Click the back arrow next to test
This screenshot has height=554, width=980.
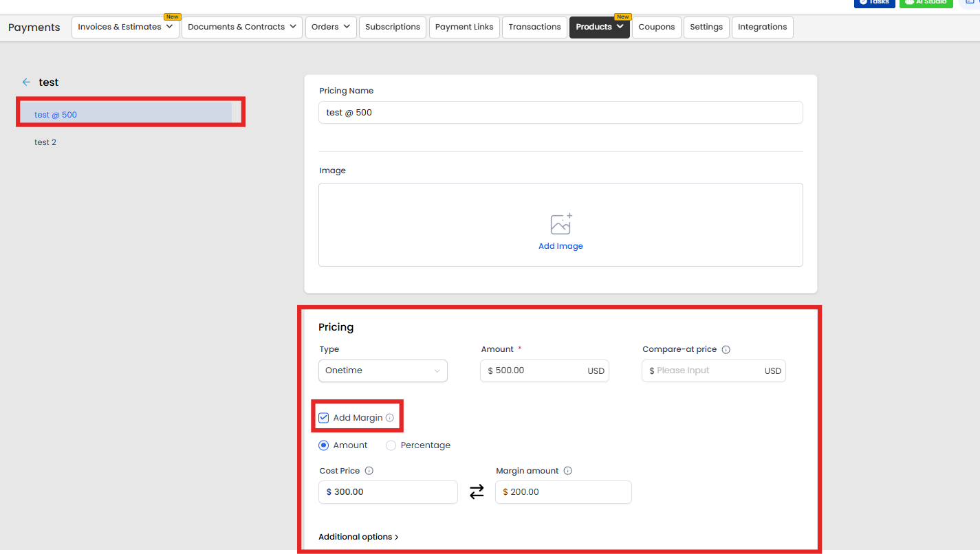click(x=26, y=82)
